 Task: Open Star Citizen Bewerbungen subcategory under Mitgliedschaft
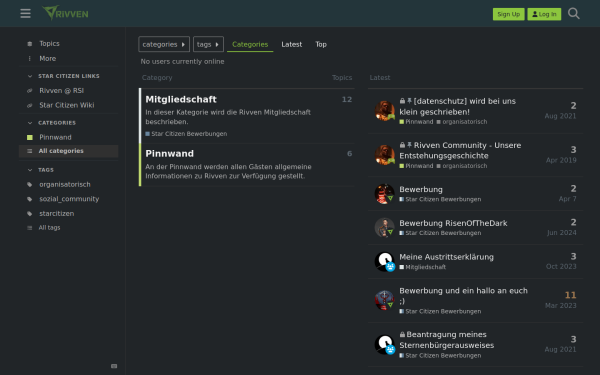click(x=186, y=134)
